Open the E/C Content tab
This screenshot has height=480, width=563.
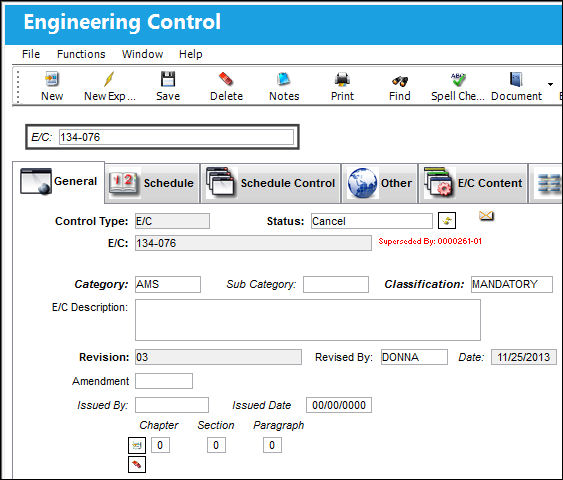coord(473,183)
